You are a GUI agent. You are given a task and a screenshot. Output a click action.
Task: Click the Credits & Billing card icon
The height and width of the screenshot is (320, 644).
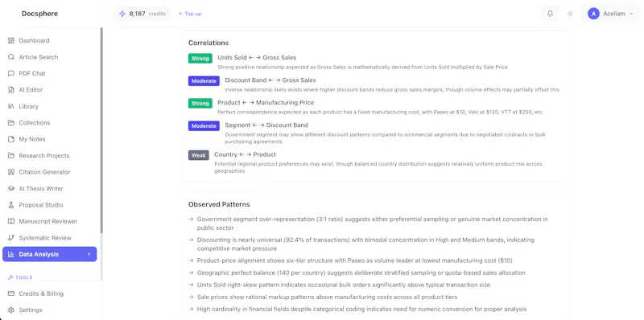click(11, 293)
